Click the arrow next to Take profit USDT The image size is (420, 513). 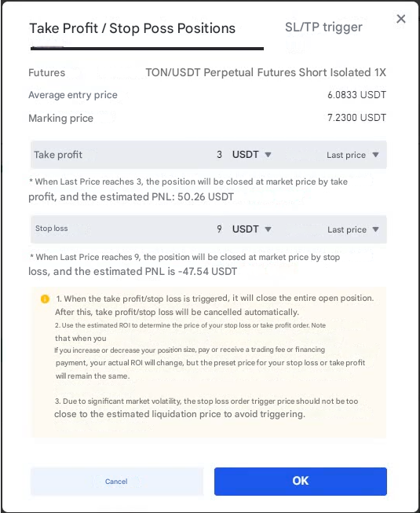click(268, 155)
